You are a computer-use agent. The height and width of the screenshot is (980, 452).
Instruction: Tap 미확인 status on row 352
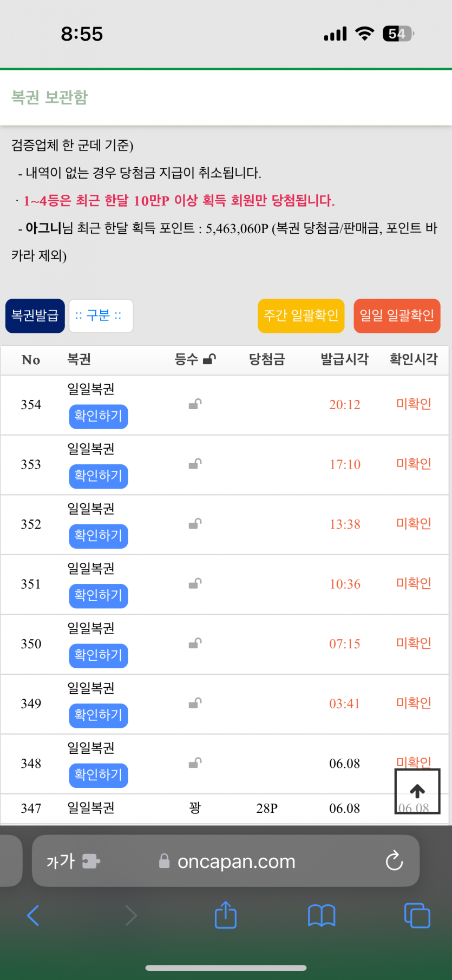point(414,524)
